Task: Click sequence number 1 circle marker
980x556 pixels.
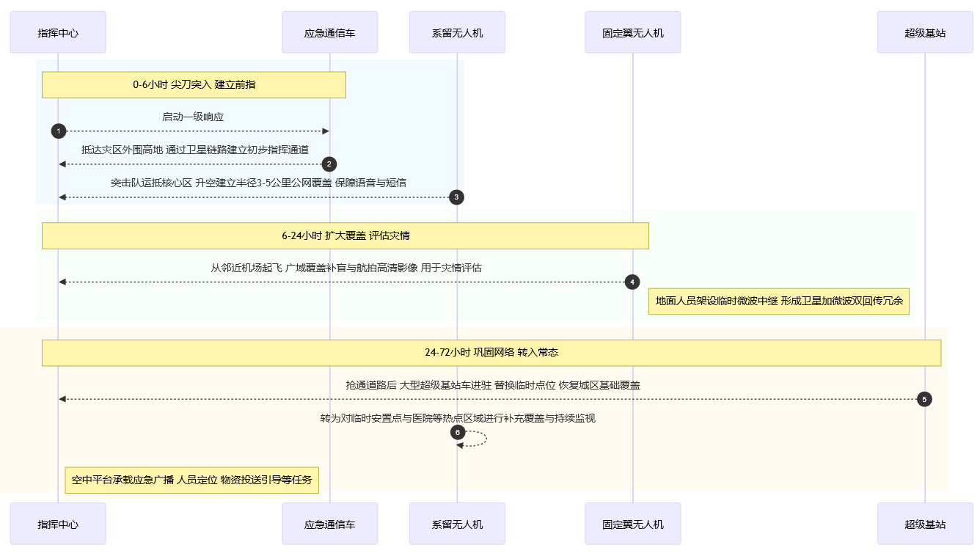Action: (x=59, y=131)
